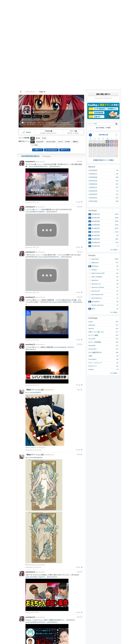
Task: Apply the RTのみ filter
Action: [x=61, y=142]
